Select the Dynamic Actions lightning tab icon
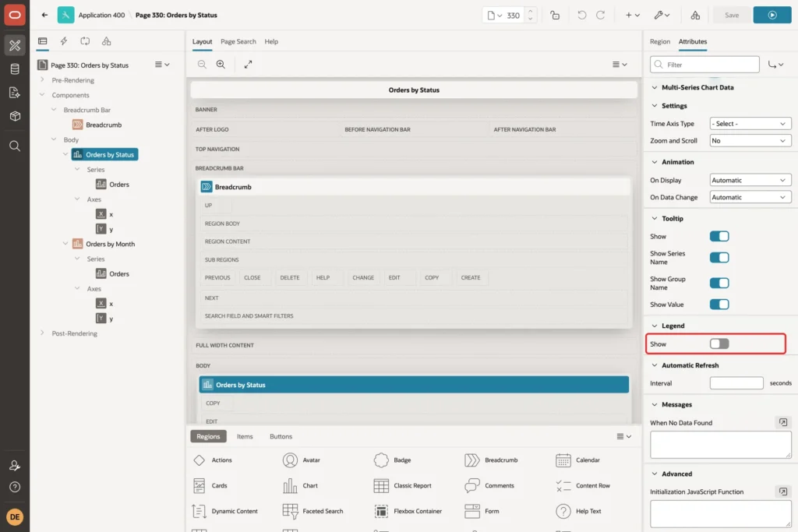 pos(64,41)
